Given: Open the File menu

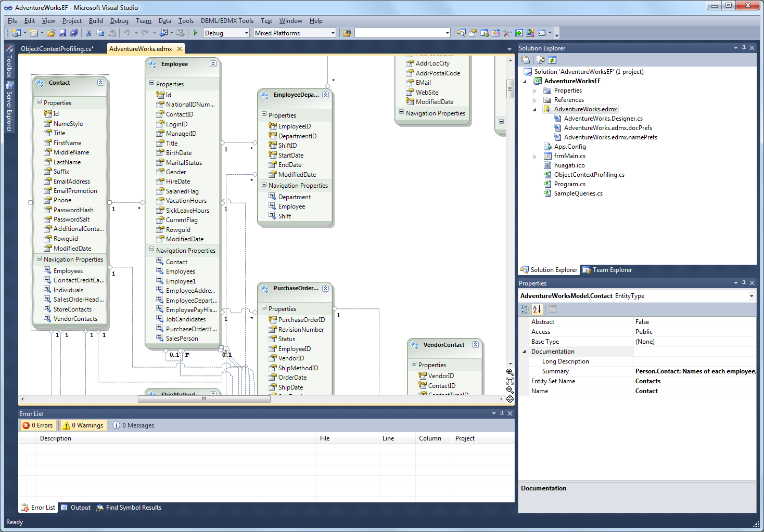Looking at the screenshot, I should pyautogui.click(x=12, y=21).
